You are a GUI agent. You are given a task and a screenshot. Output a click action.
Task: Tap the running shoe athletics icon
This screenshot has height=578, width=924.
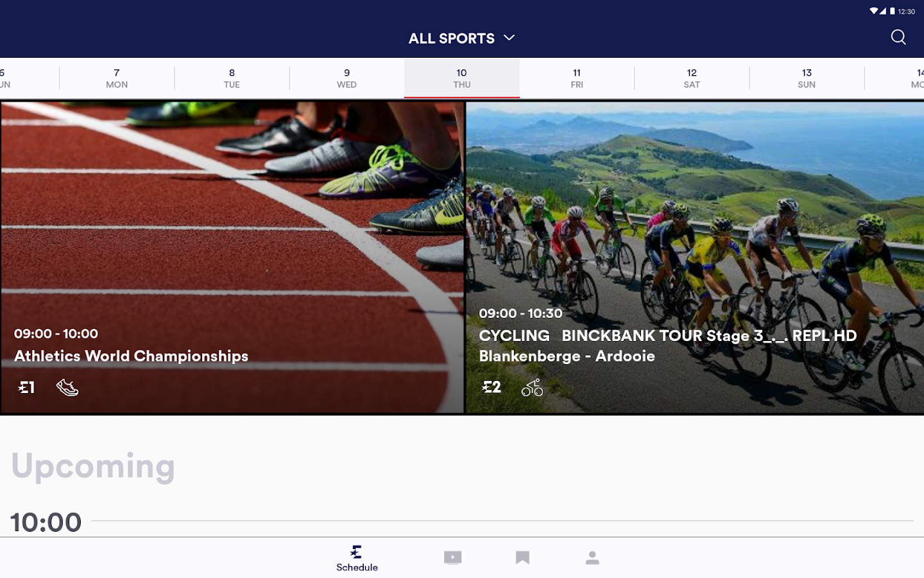67,387
